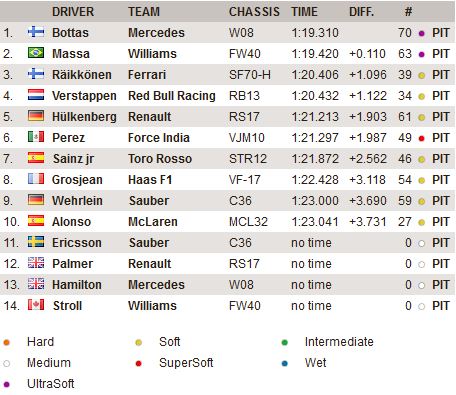Open the Red Bull Racing team name

tap(172, 96)
